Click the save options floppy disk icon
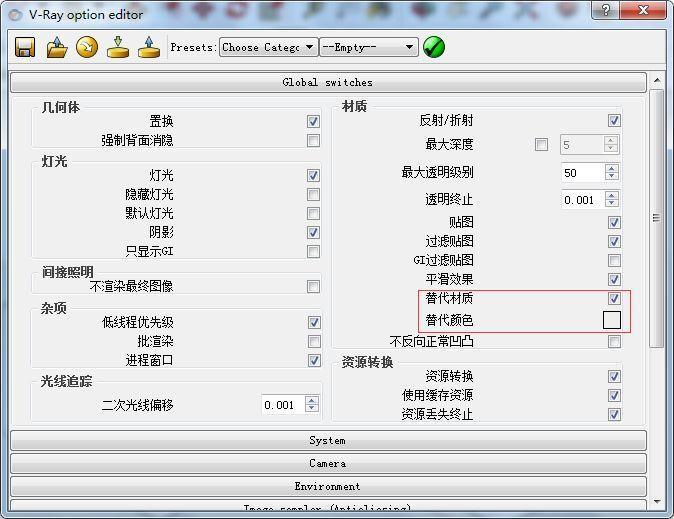The height and width of the screenshot is (519, 674). coord(25,47)
